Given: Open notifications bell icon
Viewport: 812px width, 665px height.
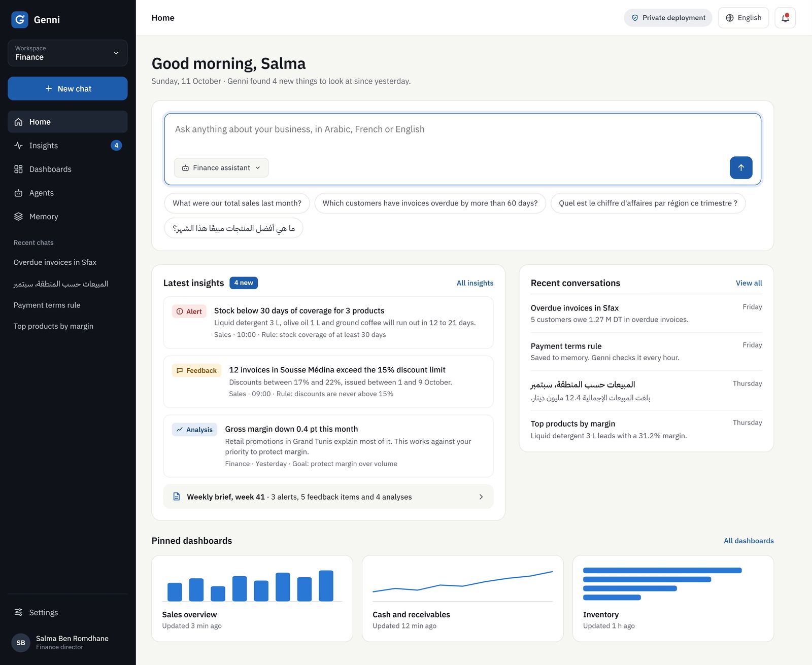Looking at the screenshot, I should point(785,18).
